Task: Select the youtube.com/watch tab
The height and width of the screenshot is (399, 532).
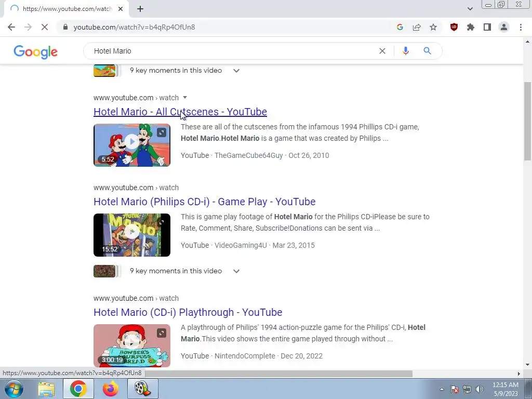Action: pos(67,9)
